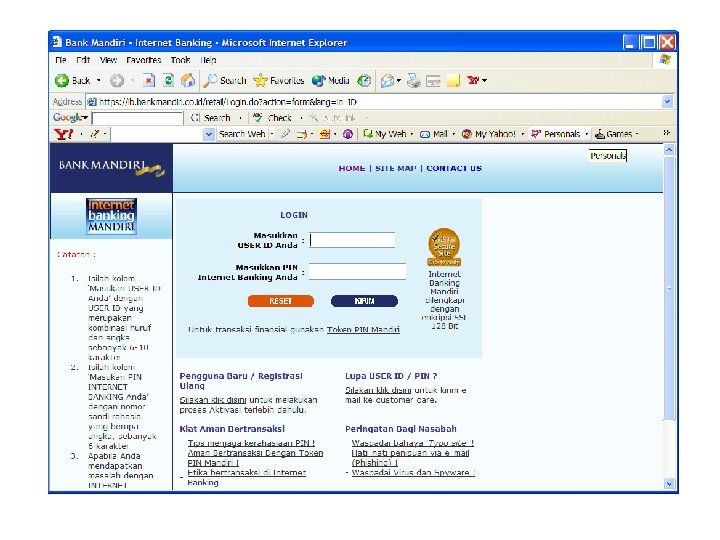Click the page scrollbar up arrow
Viewport: 720px width, 540px height.
click(669, 150)
